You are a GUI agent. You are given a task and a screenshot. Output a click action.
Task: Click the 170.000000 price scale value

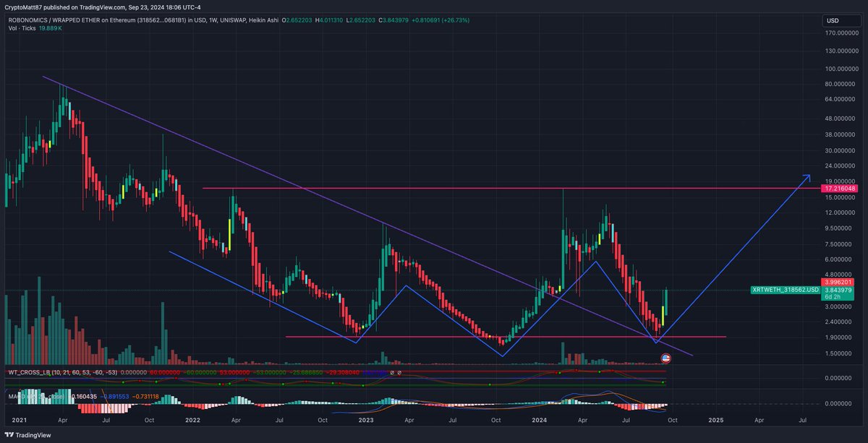tap(843, 33)
